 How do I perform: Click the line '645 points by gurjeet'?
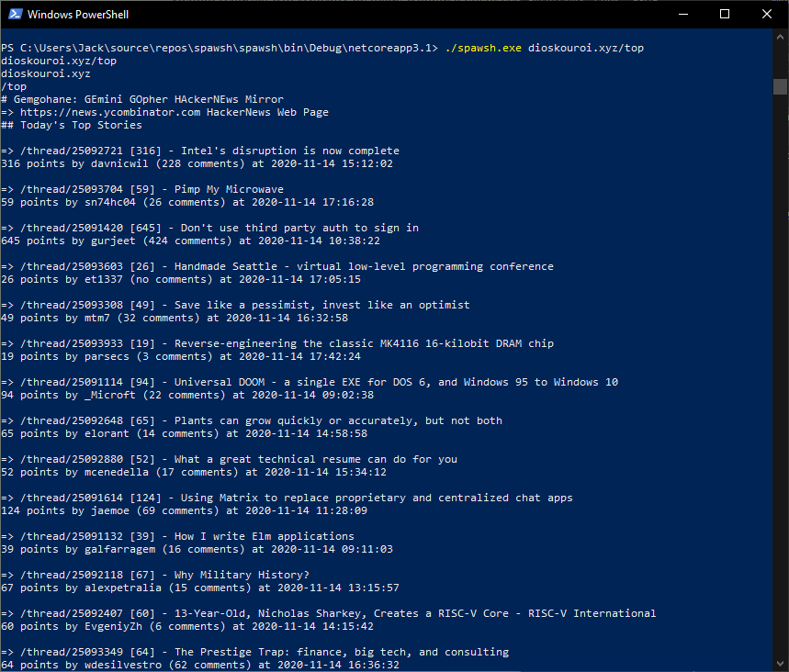click(x=191, y=241)
